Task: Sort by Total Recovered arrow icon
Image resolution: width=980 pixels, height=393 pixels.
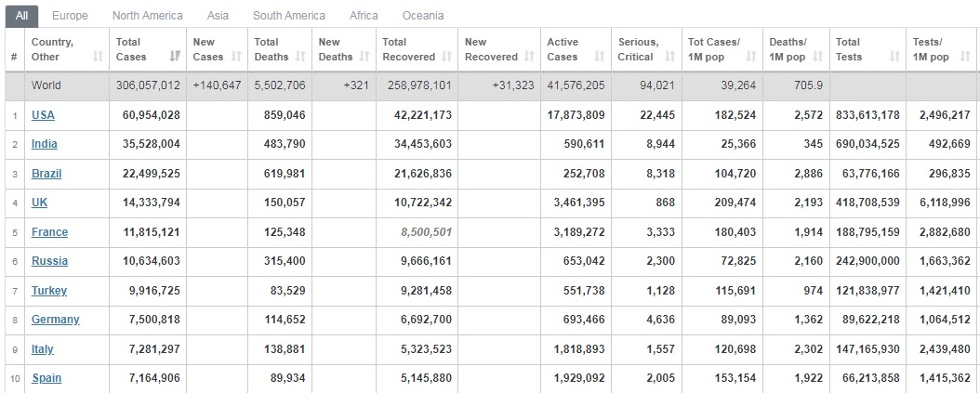Action: (x=447, y=57)
